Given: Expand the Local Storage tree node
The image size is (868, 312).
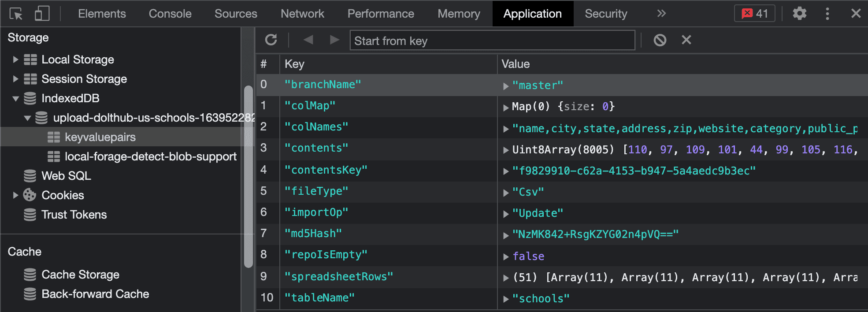Looking at the screenshot, I should tap(15, 59).
